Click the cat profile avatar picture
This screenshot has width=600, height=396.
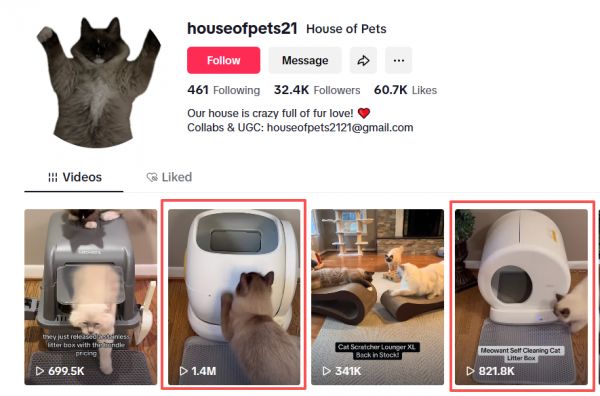tap(99, 81)
